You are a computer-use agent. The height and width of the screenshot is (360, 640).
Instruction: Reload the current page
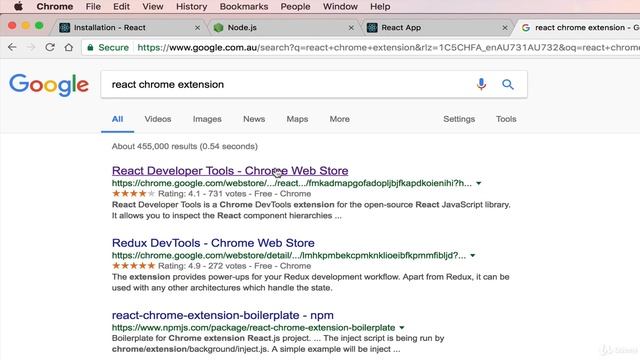click(x=50, y=47)
